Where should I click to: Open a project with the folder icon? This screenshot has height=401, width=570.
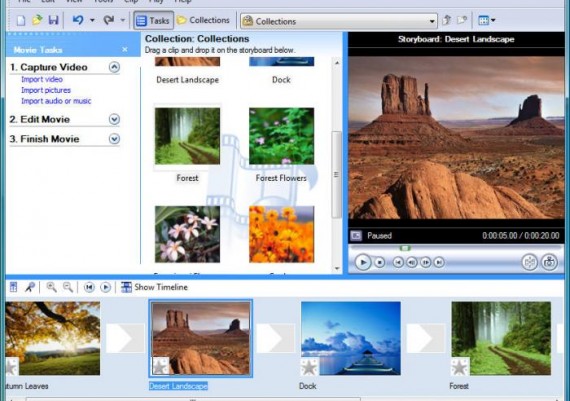point(37,20)
